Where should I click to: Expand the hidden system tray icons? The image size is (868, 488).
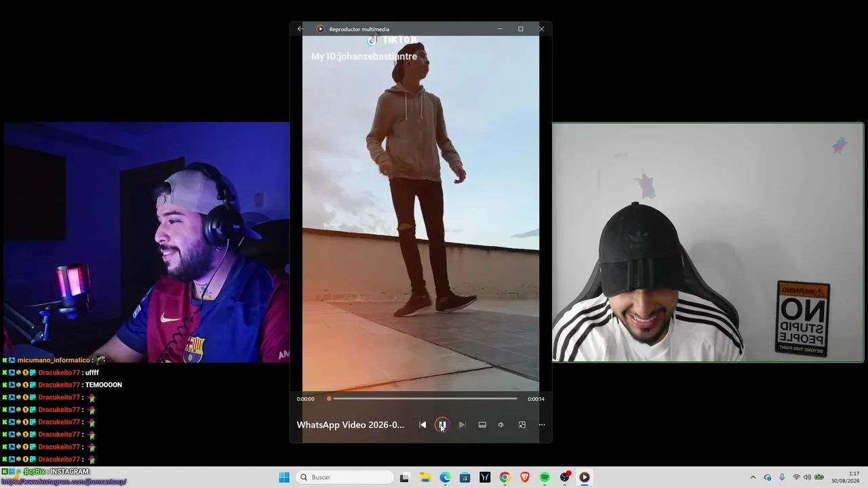pyautogui.click(x=753, y=477)
